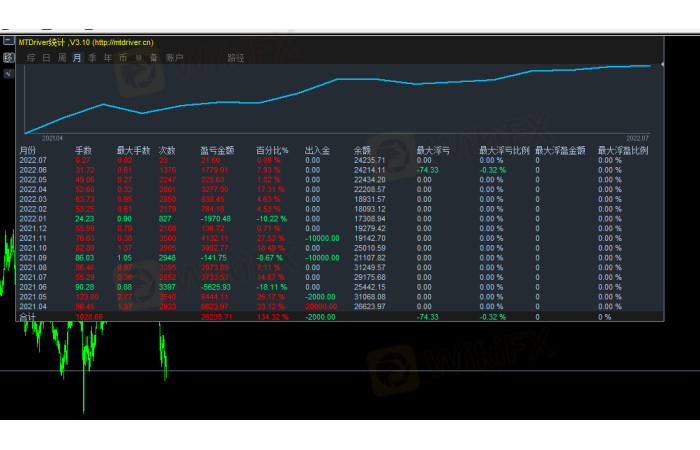Click the 6623.97 profit cell
Viewport: 700px width, 450px height.
tap(215, 307)
